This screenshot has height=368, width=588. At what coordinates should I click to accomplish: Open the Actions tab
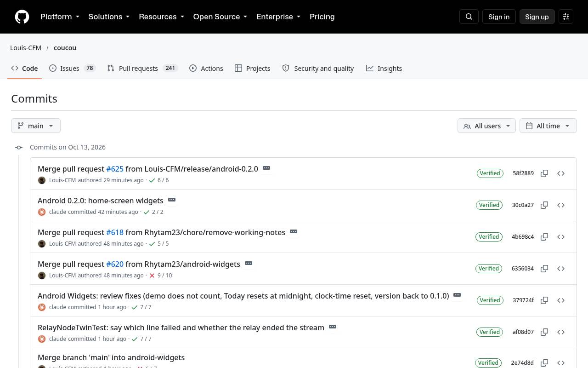click(206, 68)
